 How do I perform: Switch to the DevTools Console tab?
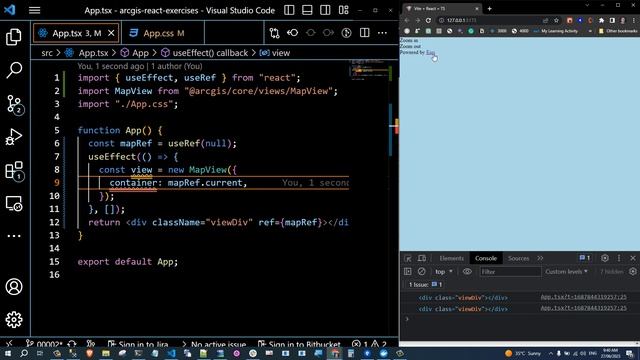(486, 258)
